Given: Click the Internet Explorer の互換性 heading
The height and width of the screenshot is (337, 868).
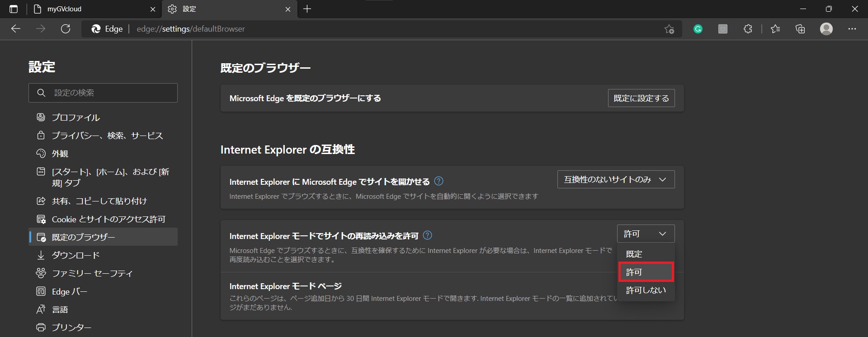Looking at the screenshot, I should [288, 150].
